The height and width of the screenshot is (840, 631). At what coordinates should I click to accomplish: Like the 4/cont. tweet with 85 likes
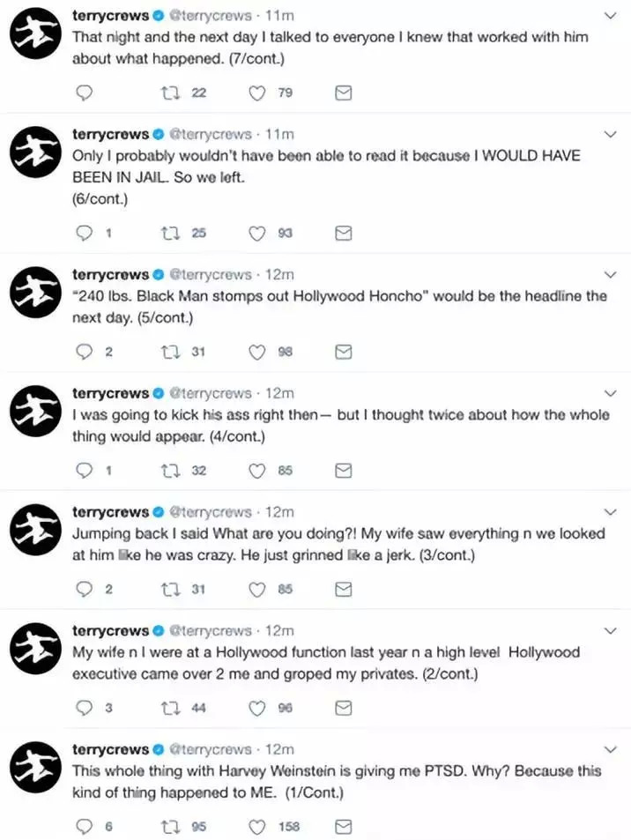[x=257, y=471]
